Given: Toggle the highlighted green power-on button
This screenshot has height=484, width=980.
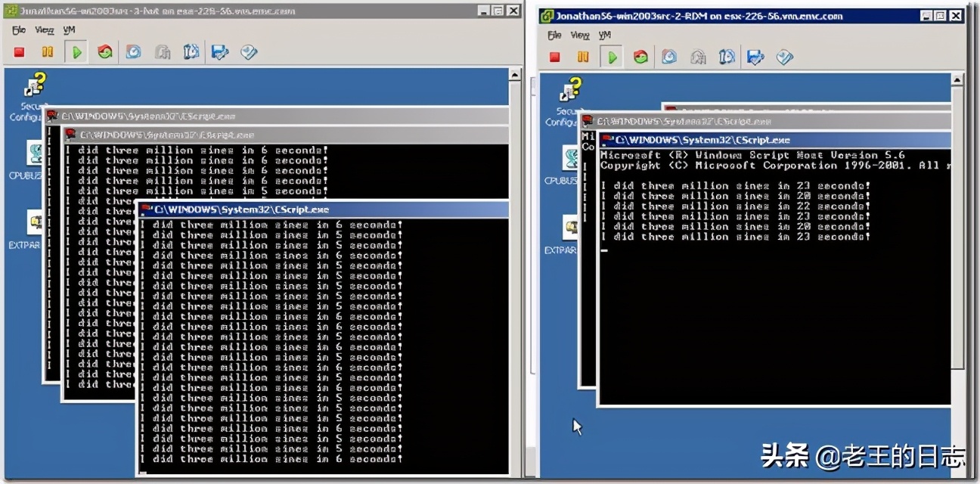Looking at the screenshot, I should click(x=76, y=51).
